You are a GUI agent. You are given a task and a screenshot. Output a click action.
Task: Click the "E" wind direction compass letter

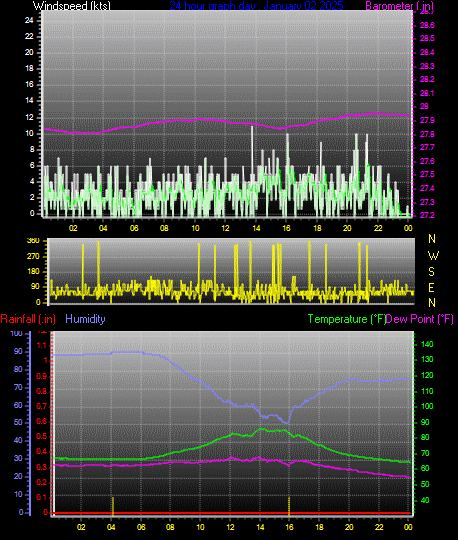431,288
